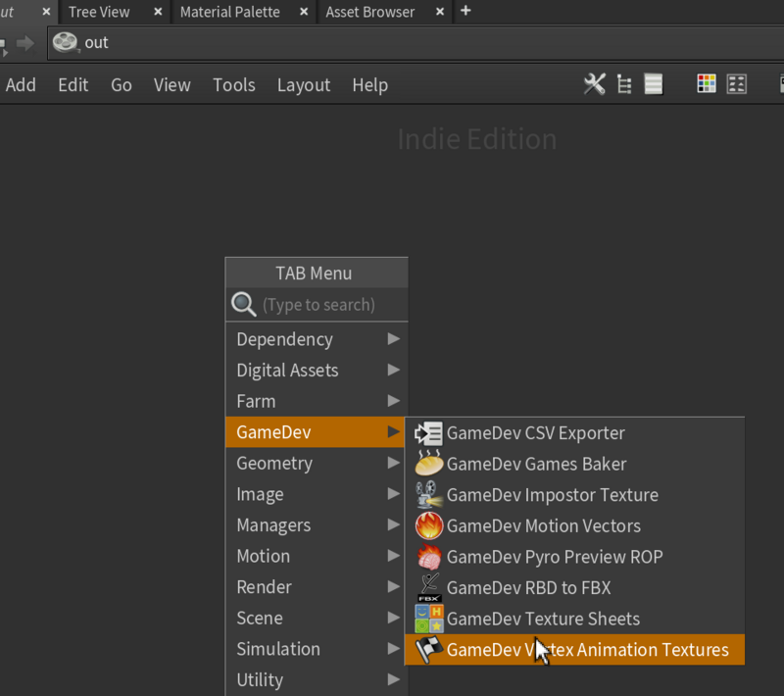Switch to the Asset Browser tab

point(370,12)
